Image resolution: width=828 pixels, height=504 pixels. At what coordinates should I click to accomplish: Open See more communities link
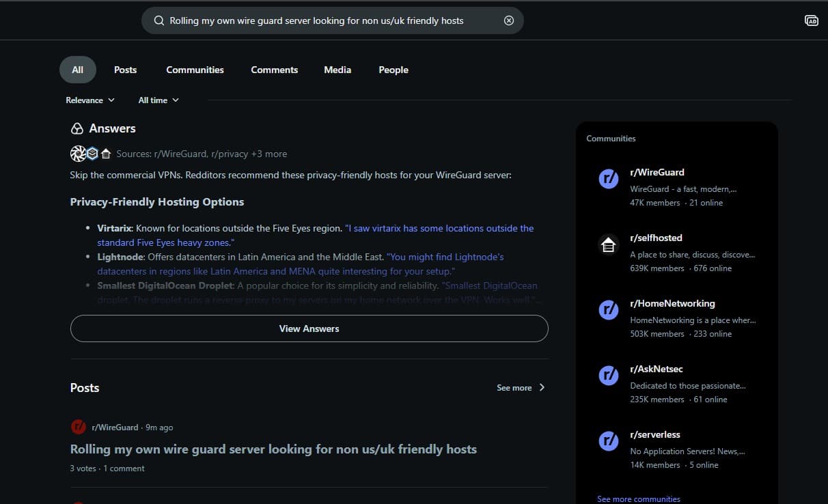[639, 499]
